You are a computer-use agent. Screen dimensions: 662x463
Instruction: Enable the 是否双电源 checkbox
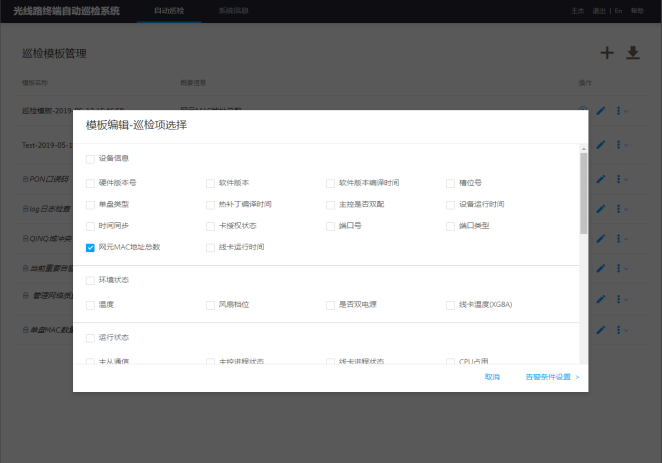coord(330,305)
